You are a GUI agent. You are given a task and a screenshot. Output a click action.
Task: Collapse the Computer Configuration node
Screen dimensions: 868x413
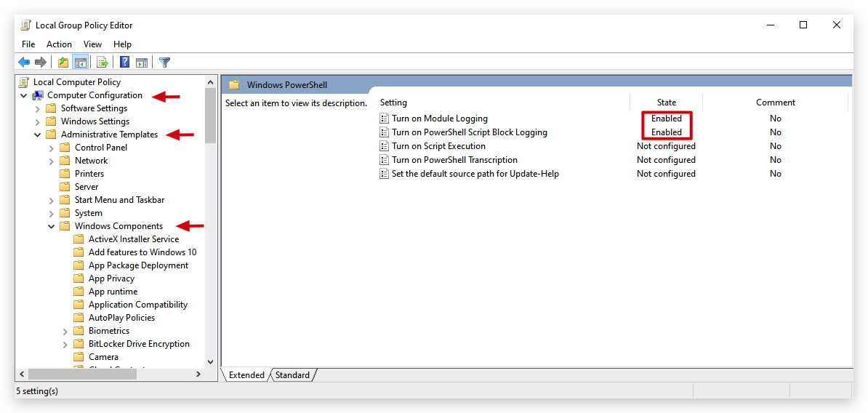[23, 96]
